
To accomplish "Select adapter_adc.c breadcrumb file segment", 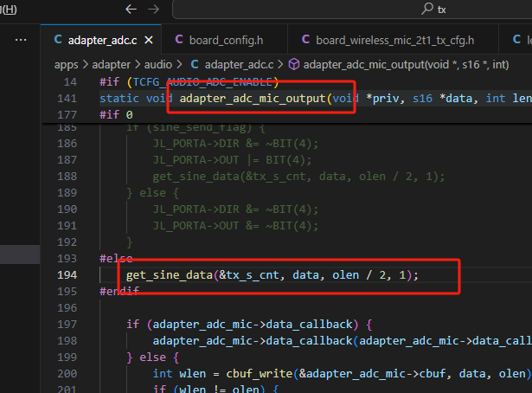I will (239, 64).
